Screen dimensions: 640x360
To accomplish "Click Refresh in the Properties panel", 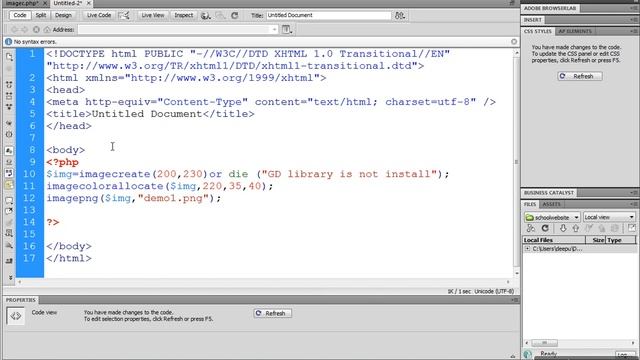I will (x=272, y=313).
